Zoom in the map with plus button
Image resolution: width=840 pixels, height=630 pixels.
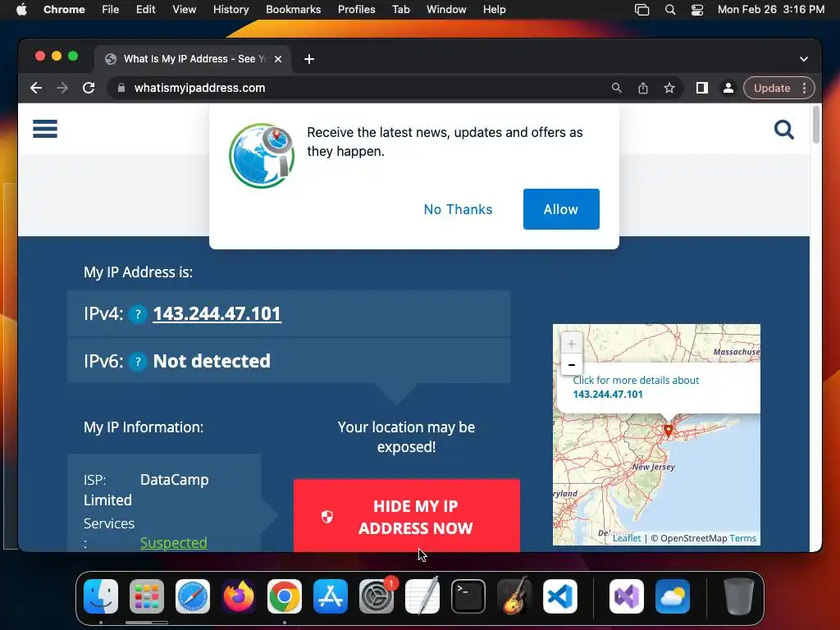pos(572,344)
